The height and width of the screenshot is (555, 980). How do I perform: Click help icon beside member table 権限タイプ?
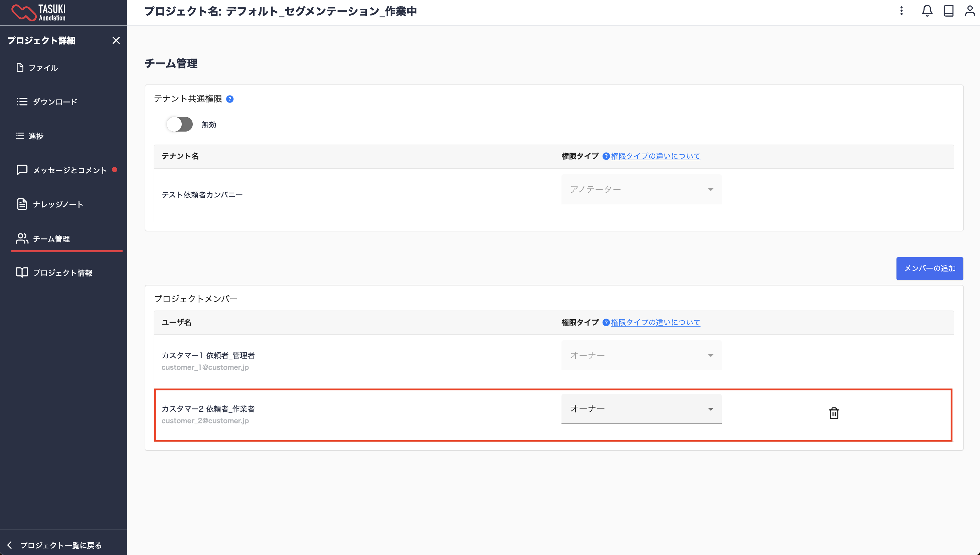tap(606, 323)
